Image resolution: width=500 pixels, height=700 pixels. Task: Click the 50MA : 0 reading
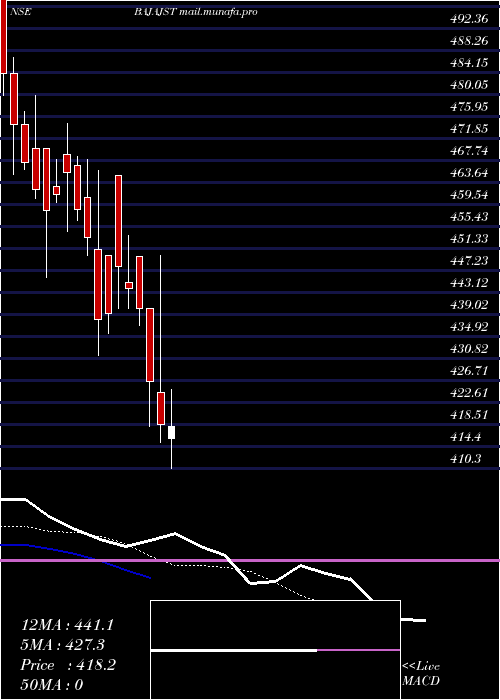(52, 685)
